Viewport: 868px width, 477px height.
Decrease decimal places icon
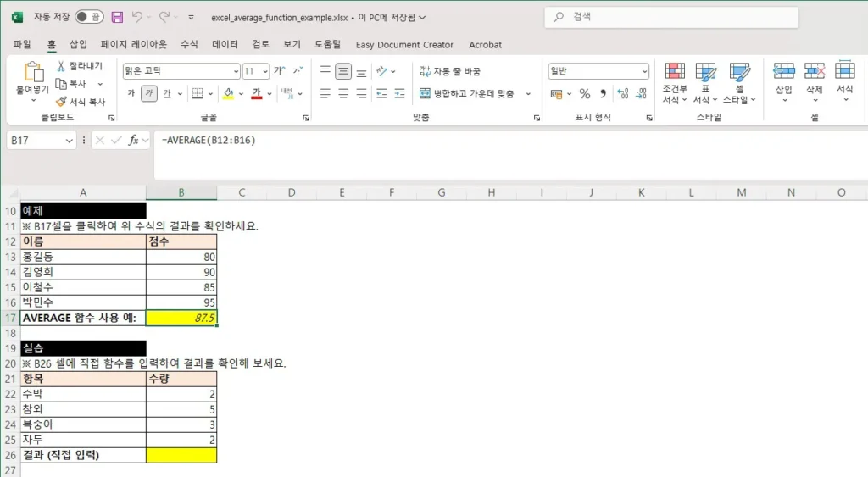point(641,93)
